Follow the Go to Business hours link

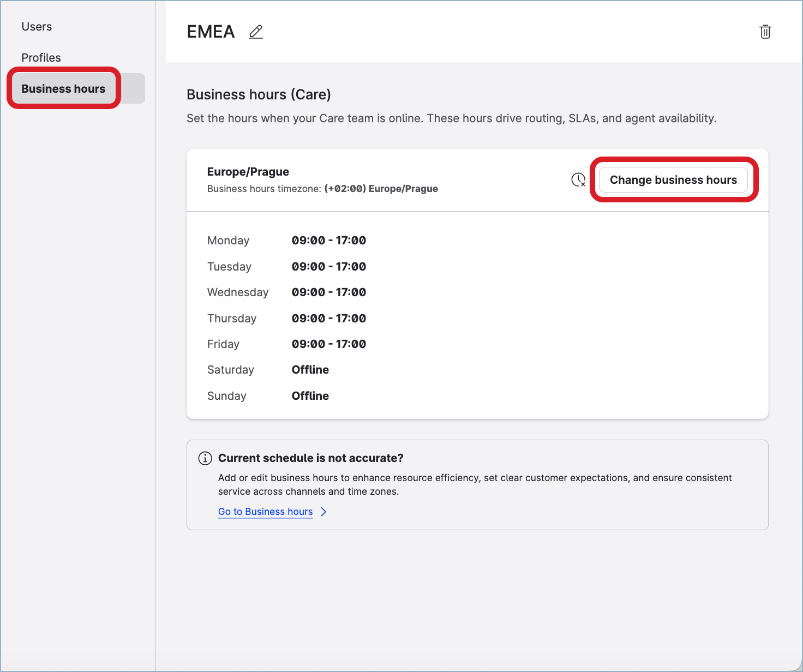265,512
